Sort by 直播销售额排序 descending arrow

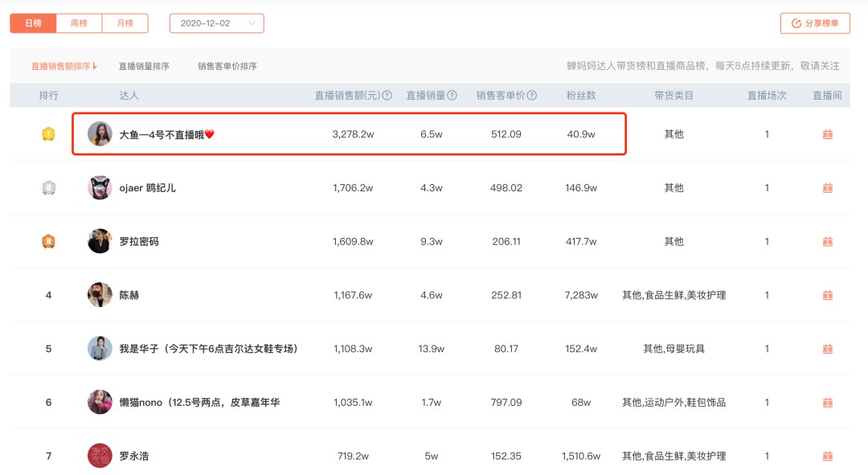point(95,66)
